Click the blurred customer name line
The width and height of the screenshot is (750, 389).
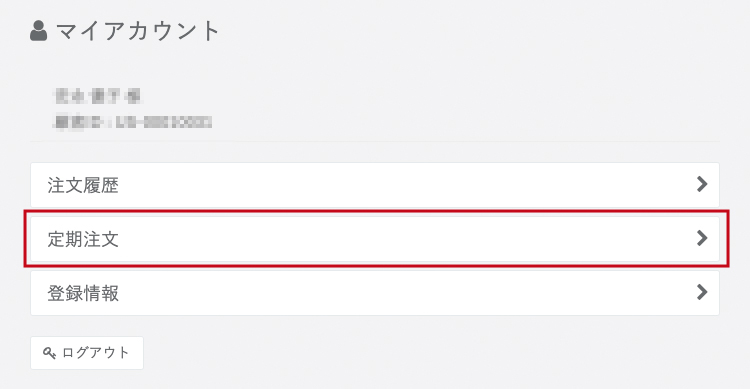[x=98, y=96]
